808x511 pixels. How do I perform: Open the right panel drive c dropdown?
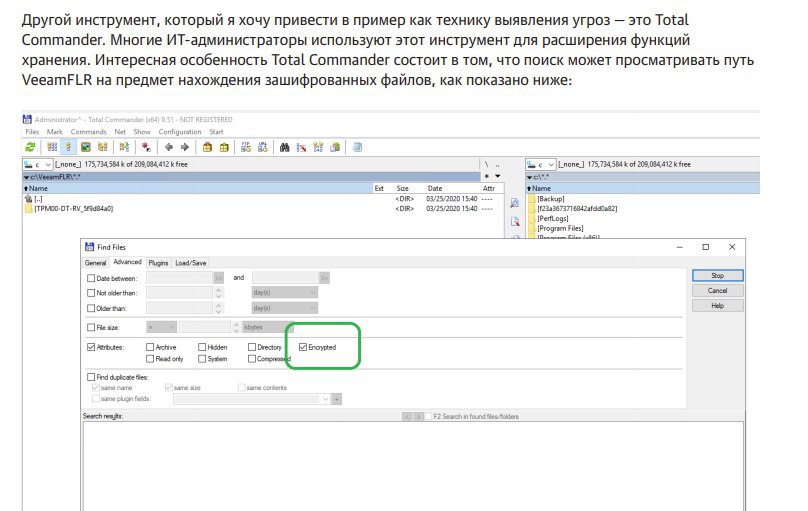(541, 164)
